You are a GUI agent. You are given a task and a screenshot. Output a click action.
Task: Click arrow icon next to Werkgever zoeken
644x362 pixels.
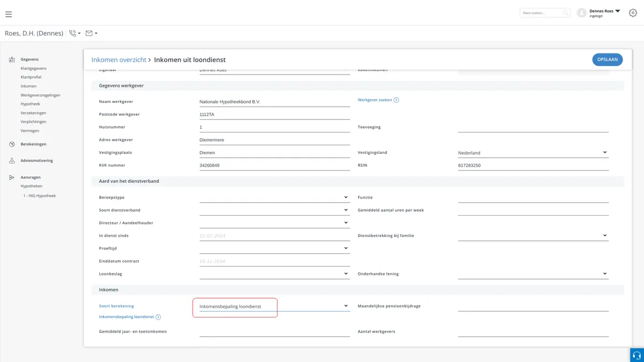(x=397, y=100)
